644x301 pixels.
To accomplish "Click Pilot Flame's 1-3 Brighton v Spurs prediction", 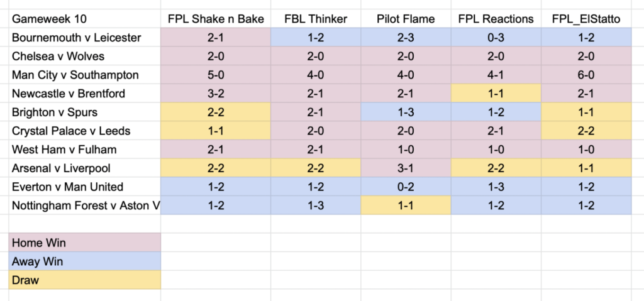I will 406,112.
